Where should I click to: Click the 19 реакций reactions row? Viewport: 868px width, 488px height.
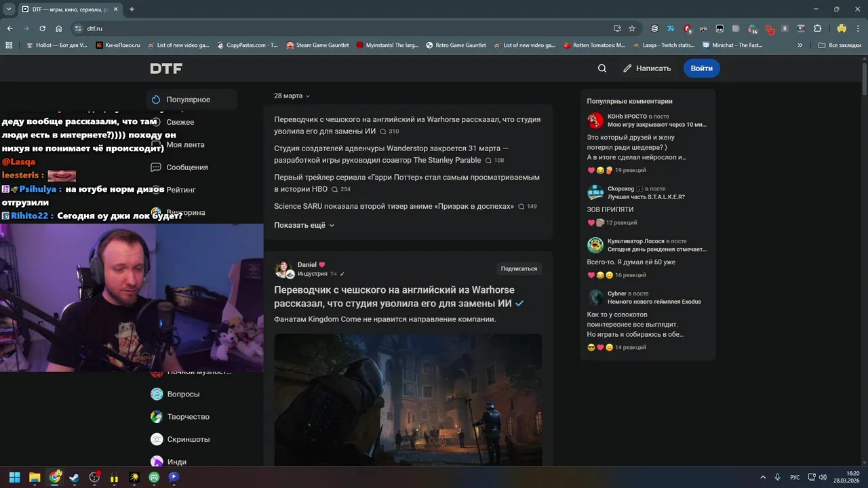tap(616, 170)
